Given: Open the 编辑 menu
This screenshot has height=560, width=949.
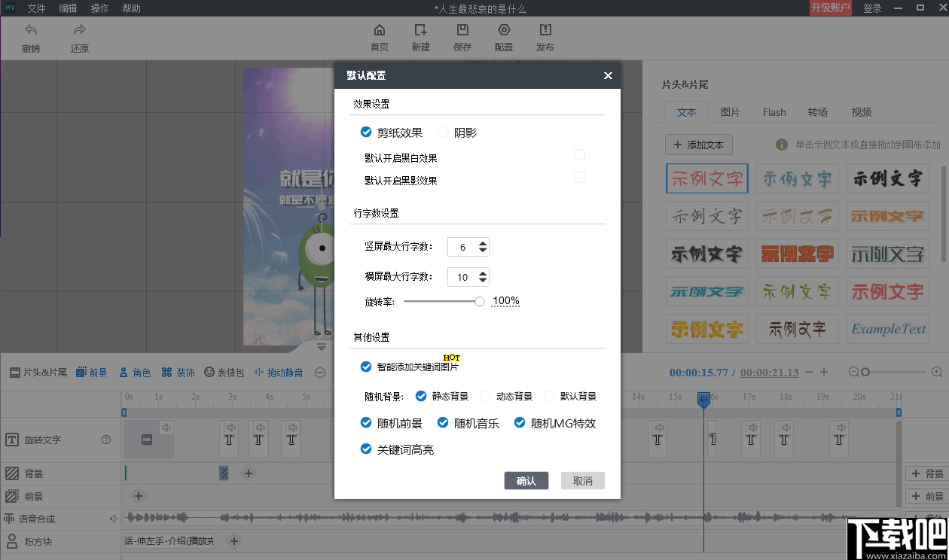Looking at the screenshot, I should pyautogui.click(x=68, y=8).
